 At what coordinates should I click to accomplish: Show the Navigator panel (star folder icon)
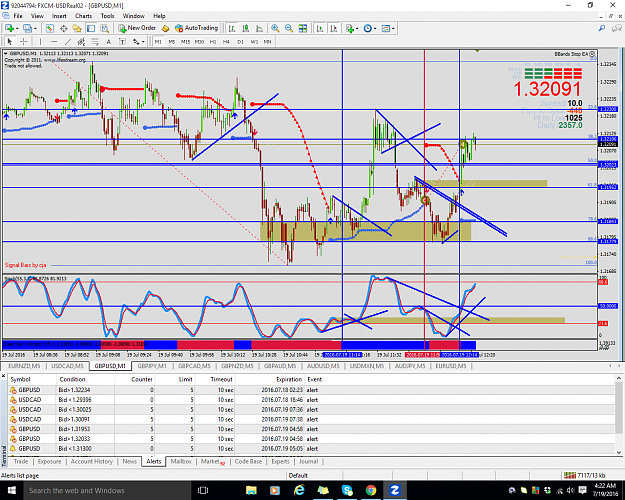coord(77,28)
